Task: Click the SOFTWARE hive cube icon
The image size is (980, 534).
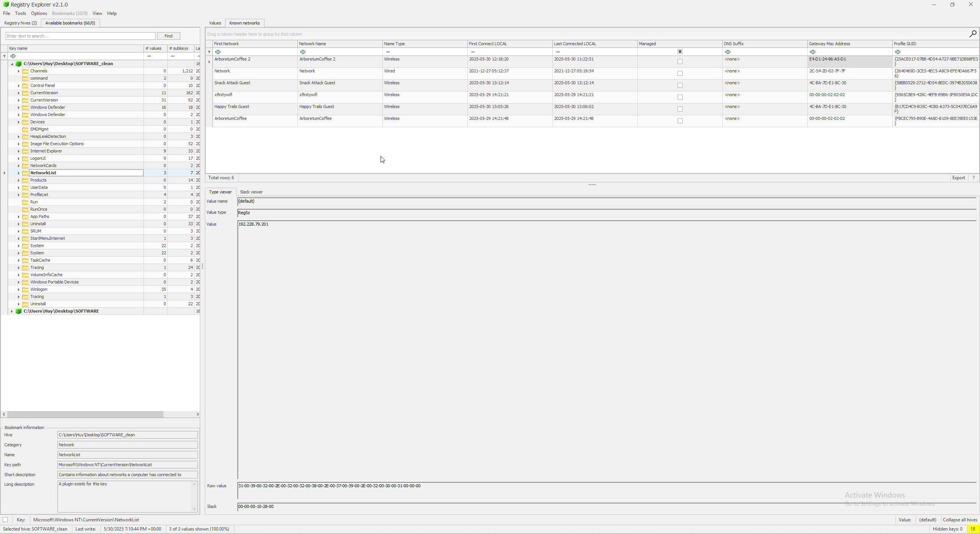Action: 18,311
